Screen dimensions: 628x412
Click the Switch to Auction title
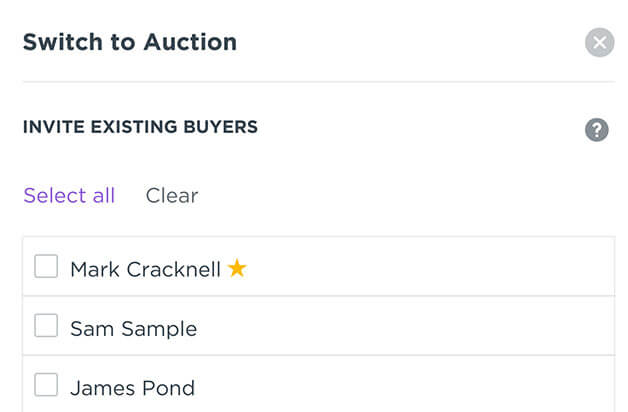(x=130, y=42)
